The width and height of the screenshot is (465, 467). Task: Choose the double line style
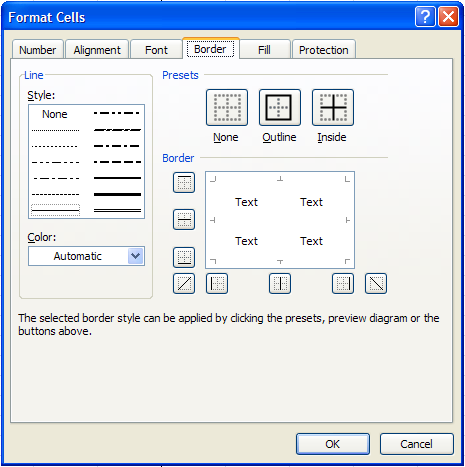coord(117,210)
